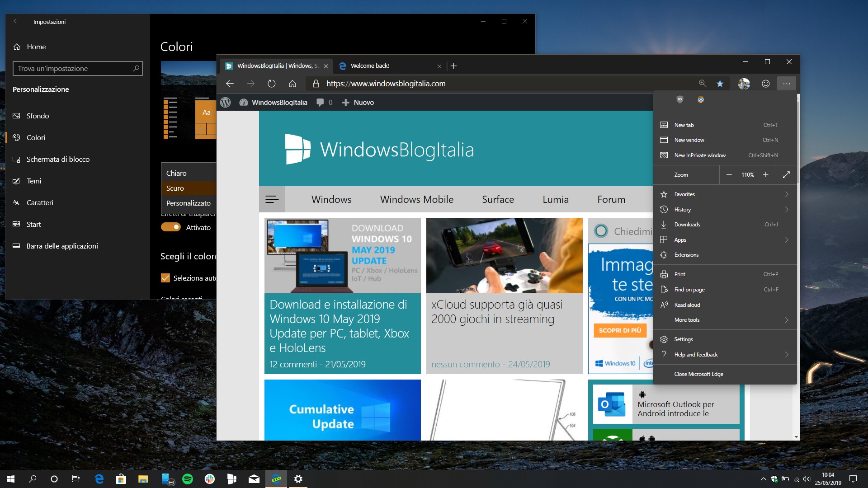Close the Welcome back! tab

(439, 66)
